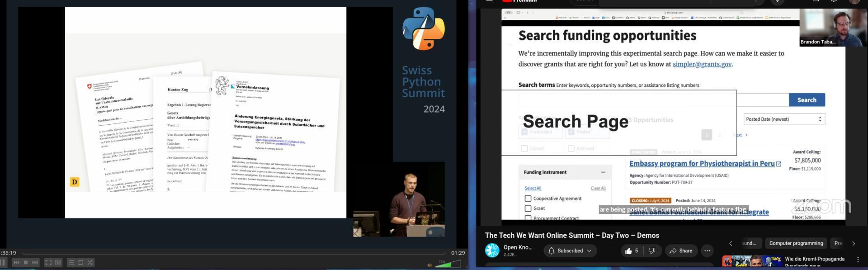
Task: Select the Computer programming chip
Action: (796, 243)
